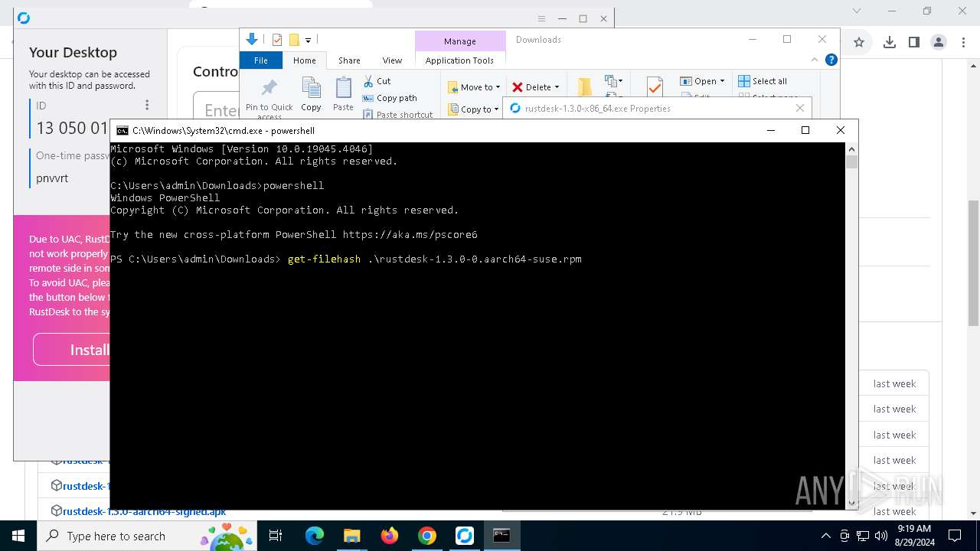980x551 pixels.
Task: Open Task View from taskbar
Action: [x=276, y=536]
